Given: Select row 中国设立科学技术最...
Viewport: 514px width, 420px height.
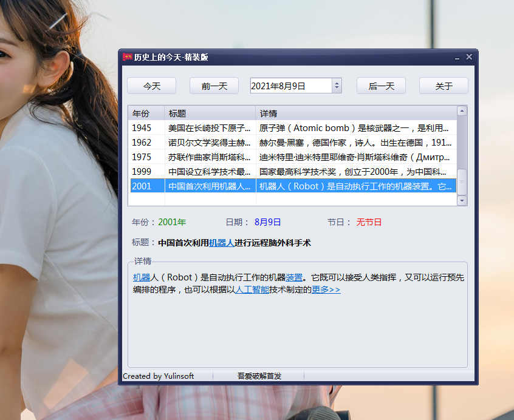Looking at the screenshot, I should click(x=210, y=172).
